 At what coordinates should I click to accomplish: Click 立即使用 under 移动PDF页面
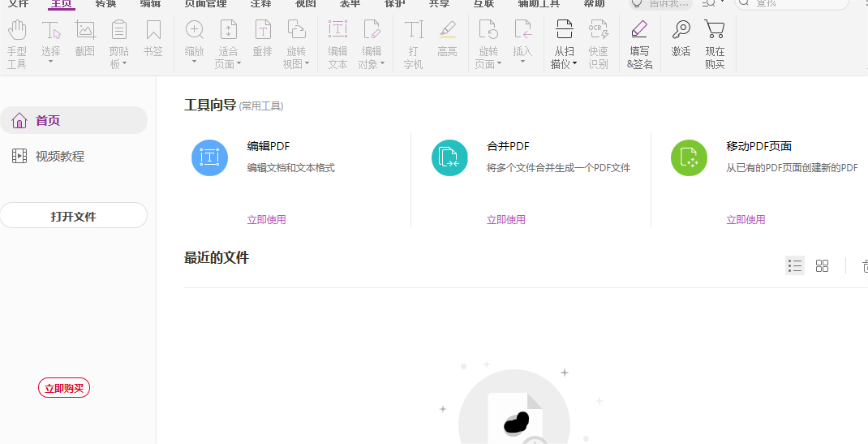[x=746, y=220]
